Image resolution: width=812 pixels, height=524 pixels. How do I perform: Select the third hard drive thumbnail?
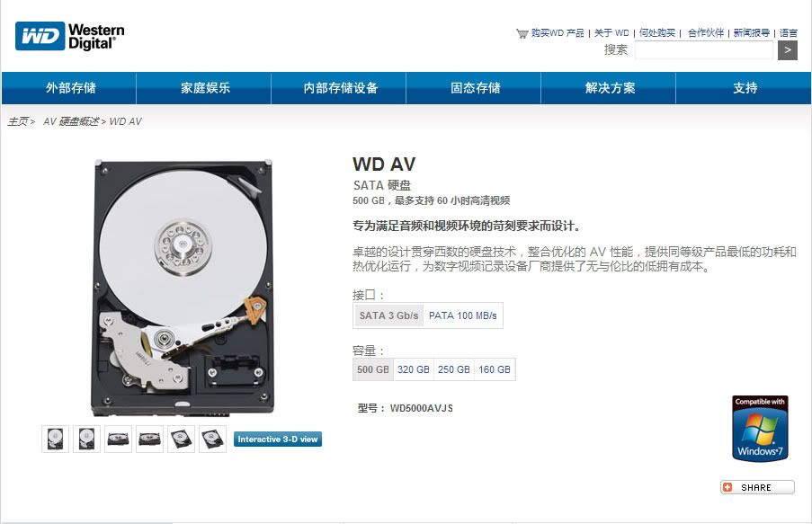click(118, 440)
